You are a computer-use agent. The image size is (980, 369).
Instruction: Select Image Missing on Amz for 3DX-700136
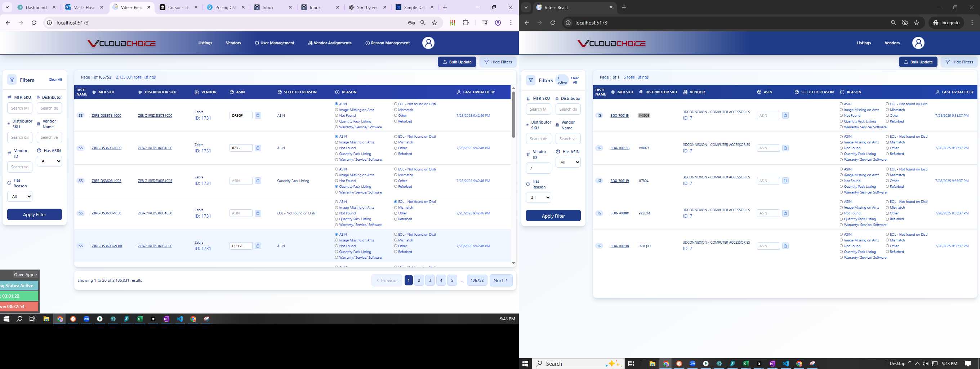click(x=841, y=142)
